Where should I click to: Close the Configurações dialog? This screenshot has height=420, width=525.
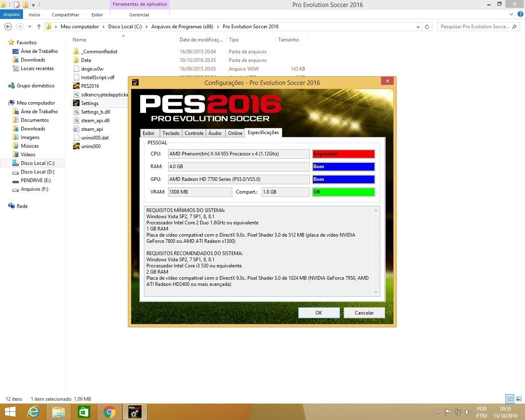click(387, 81)
